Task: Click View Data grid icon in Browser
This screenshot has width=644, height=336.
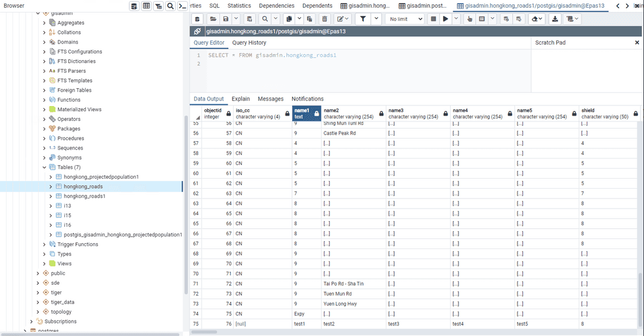Action: (x=146, y=6)
